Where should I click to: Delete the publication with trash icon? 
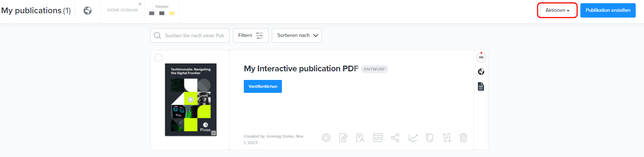pos(463,138)
